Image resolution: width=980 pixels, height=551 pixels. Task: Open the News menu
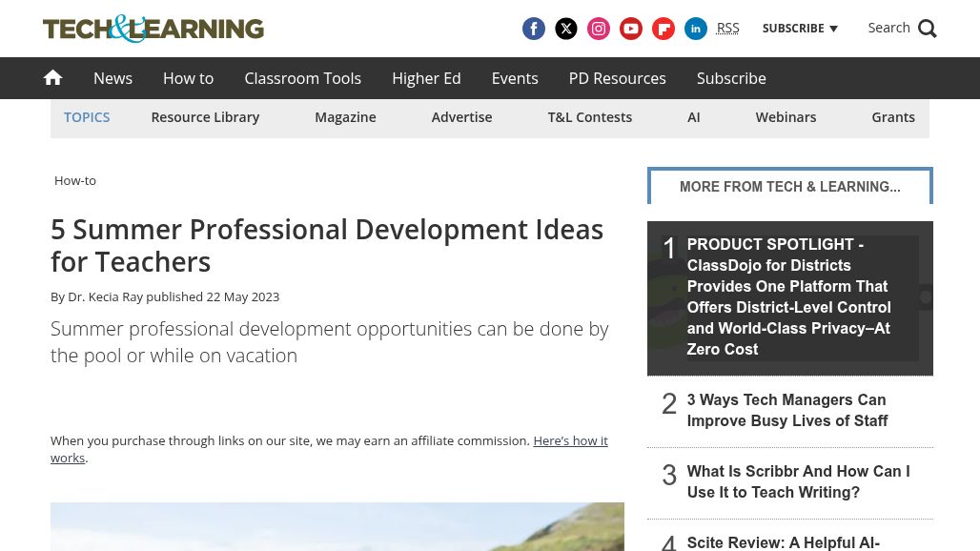tap(113, 78)
